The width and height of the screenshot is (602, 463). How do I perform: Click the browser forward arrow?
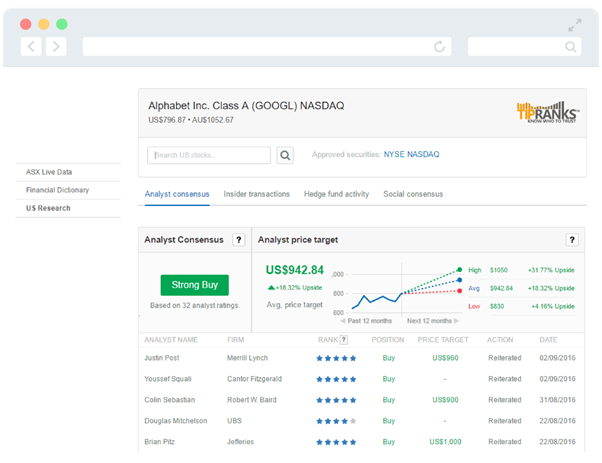click(x=56, y=47)
